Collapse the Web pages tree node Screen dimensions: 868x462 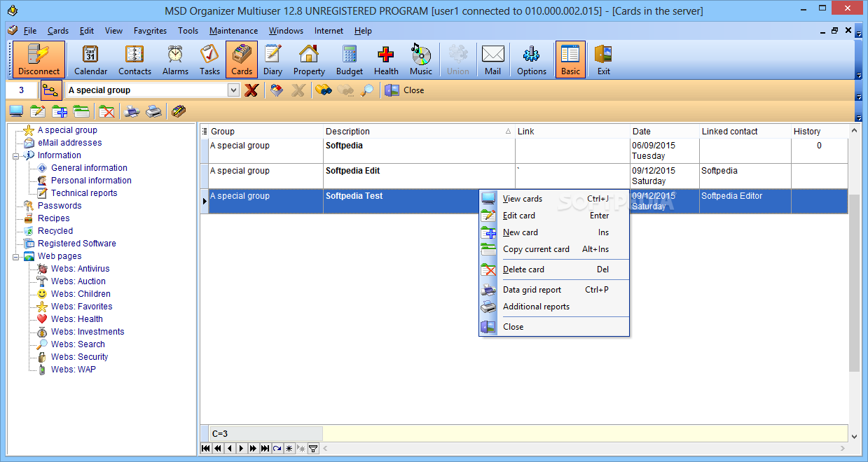[16, 256]
